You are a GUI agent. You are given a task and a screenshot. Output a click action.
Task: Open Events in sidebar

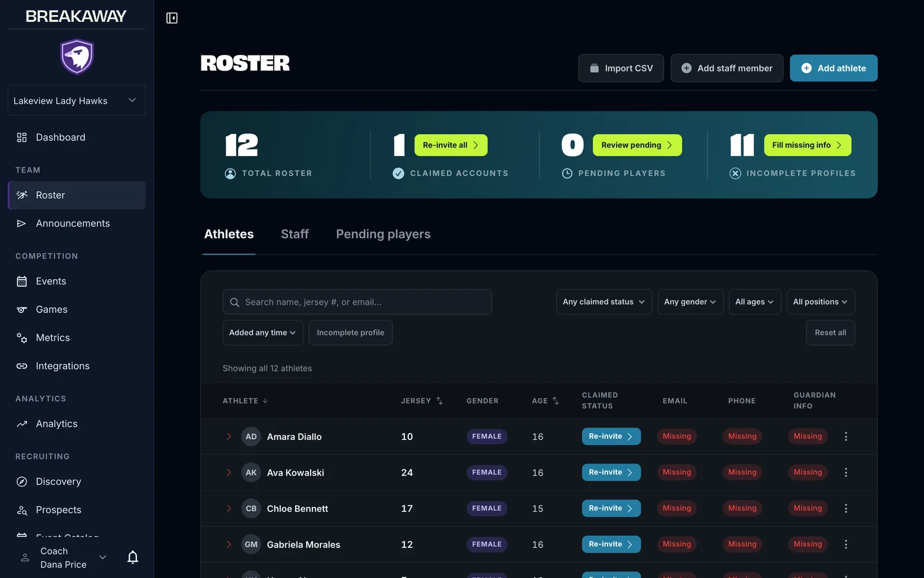coord(77,281)
